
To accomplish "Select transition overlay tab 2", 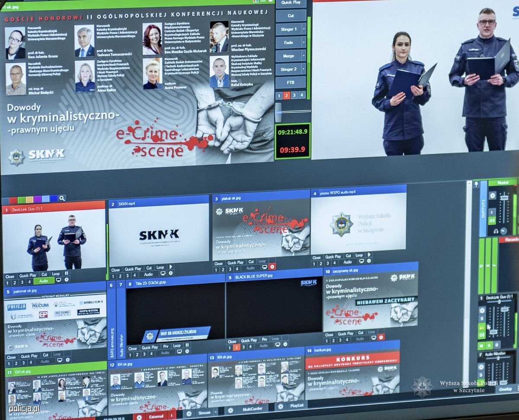I will [x=286, y=95].
